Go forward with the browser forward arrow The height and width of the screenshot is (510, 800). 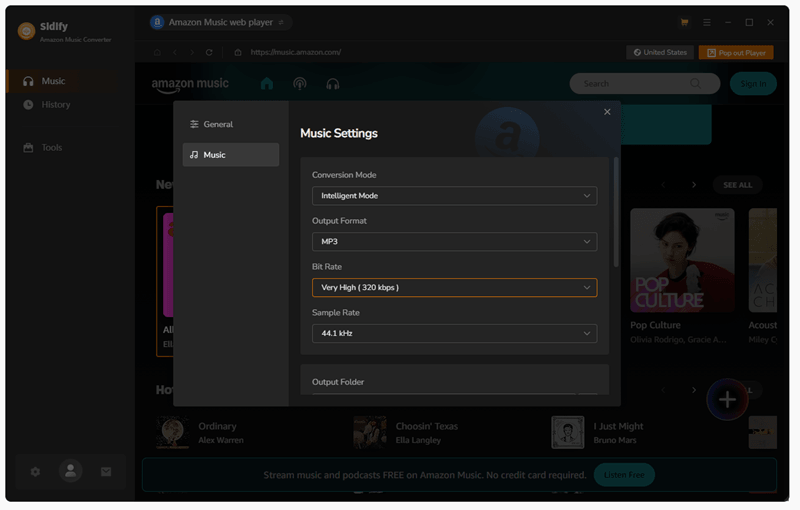[192, 53]
